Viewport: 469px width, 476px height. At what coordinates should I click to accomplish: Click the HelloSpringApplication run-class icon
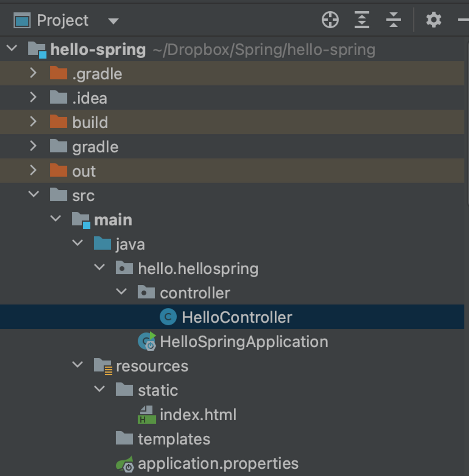pyautogui.click(x=147, y=342)
